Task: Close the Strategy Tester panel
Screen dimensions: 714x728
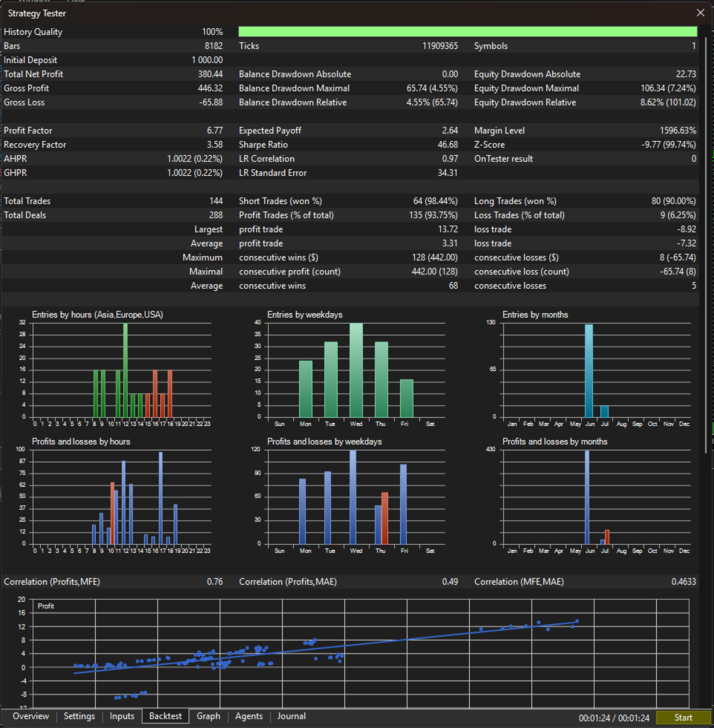Action: click(x=701, y=13)
